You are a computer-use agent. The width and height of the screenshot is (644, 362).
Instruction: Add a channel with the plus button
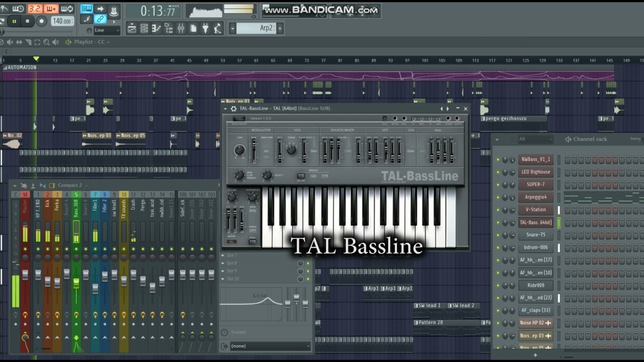click(x=535, y=355)
